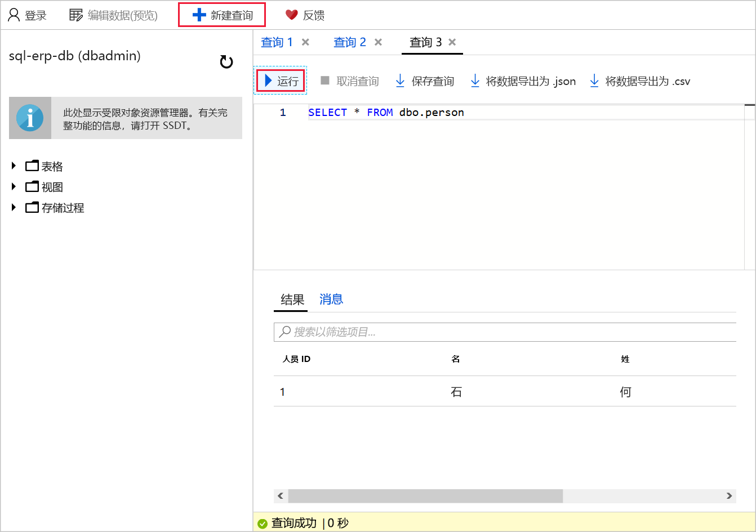Open the 结果 results tab
The image size is (756, 532).
(x=292, y=299)
